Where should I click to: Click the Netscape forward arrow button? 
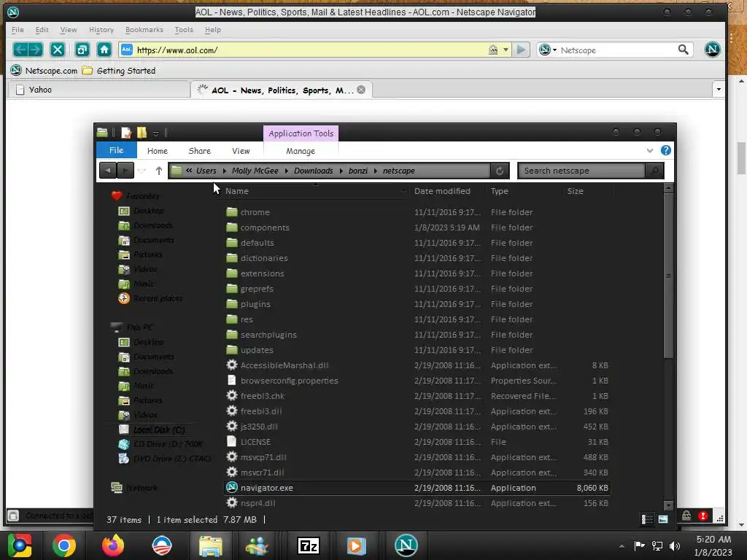coord(36,50)
